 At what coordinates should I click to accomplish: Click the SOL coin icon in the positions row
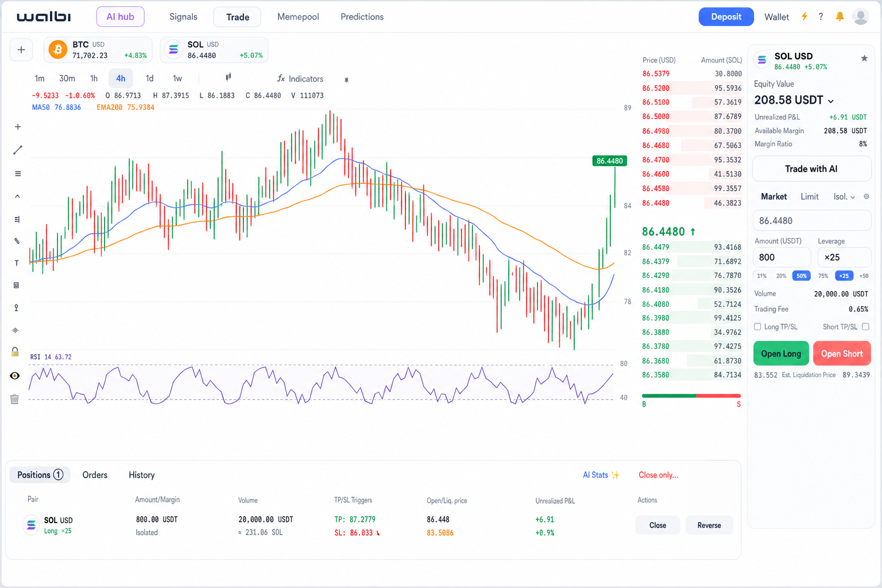(31, 525)
